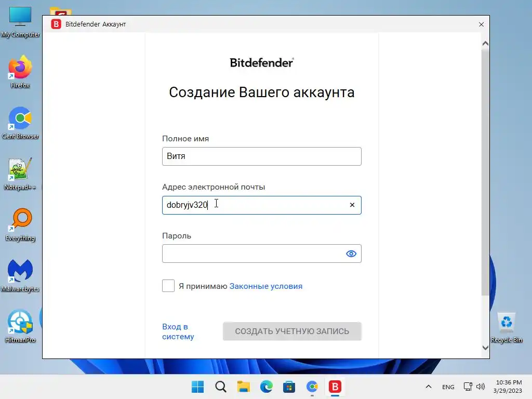This screenshot has height=399, width=532.
Task: Select the My Computer desktop icon
Action: pyautogui.click(x=20, y=22)
